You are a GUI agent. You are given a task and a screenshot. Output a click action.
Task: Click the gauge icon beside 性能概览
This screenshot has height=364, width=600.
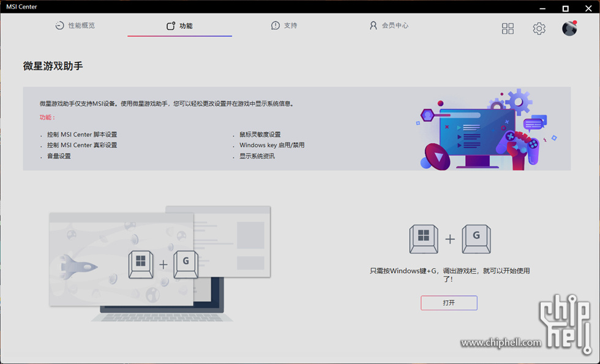[x=59, y=26]
